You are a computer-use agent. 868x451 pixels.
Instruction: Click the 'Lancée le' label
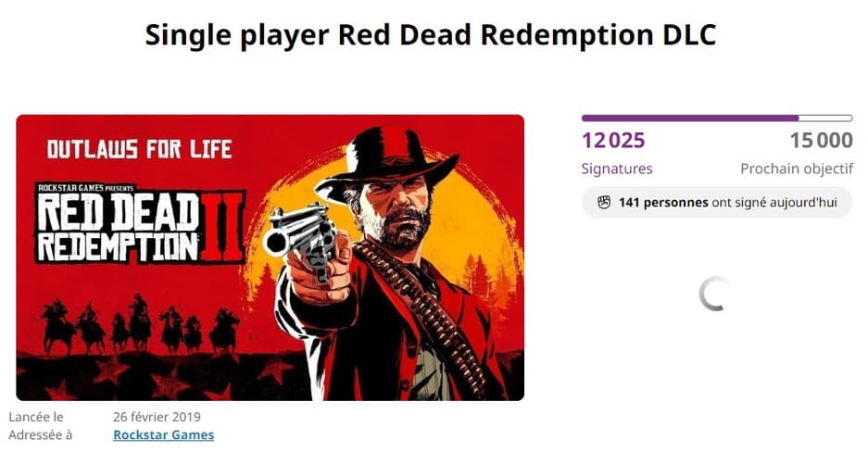click(x=36, y=417)
